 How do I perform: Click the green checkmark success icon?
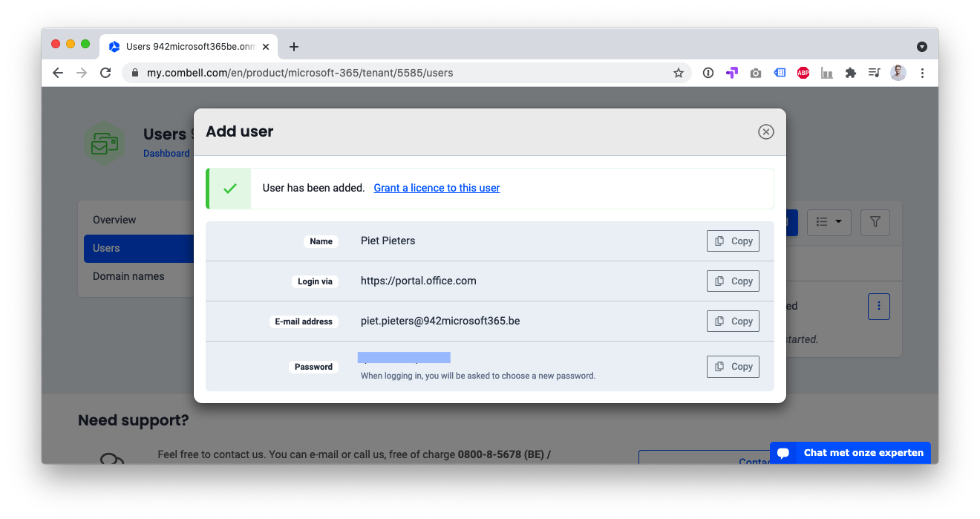click(229, 189)
